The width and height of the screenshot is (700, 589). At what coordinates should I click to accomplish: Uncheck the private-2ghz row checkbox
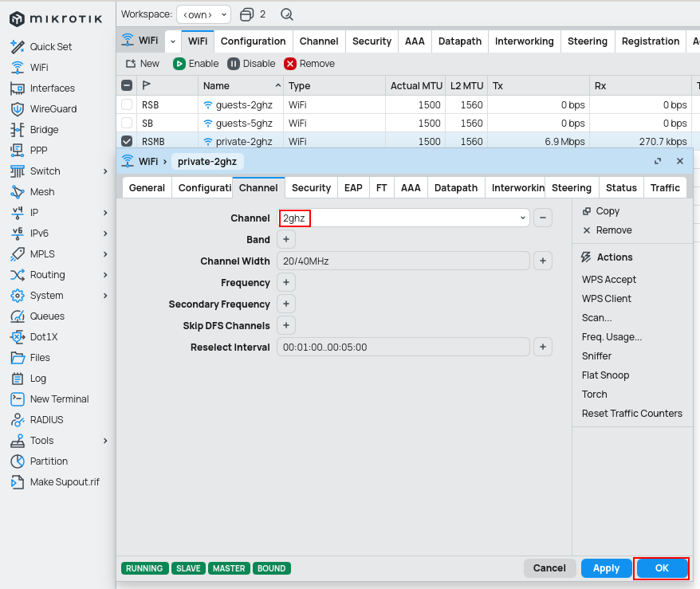click(x=127, y=141)
